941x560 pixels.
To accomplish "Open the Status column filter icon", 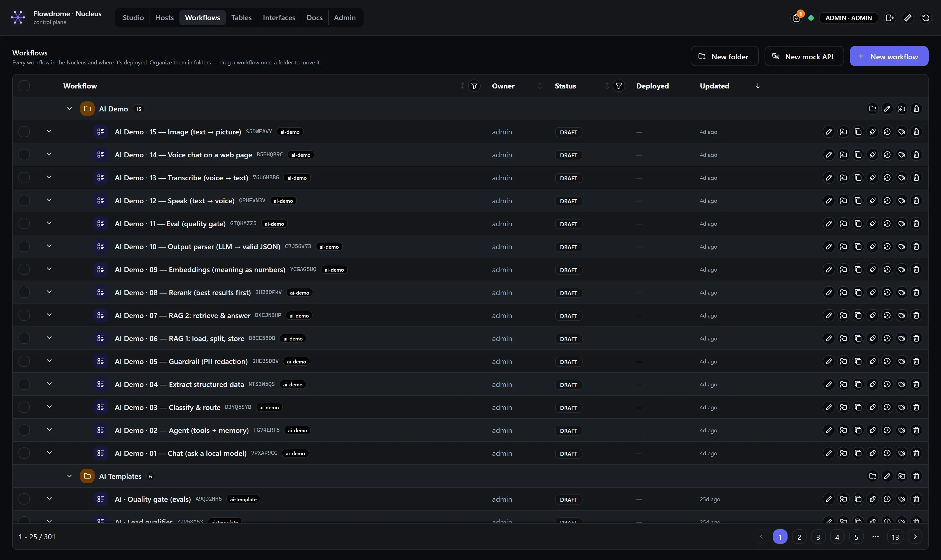I will coord(619,86).
